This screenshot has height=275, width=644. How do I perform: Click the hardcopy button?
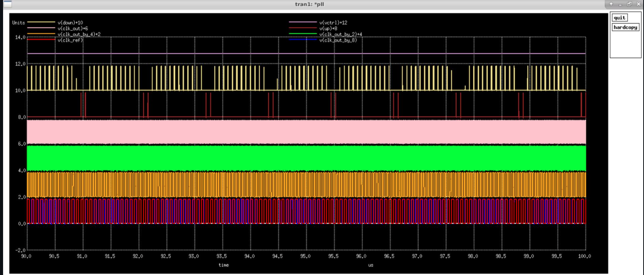tap(625, 27)
